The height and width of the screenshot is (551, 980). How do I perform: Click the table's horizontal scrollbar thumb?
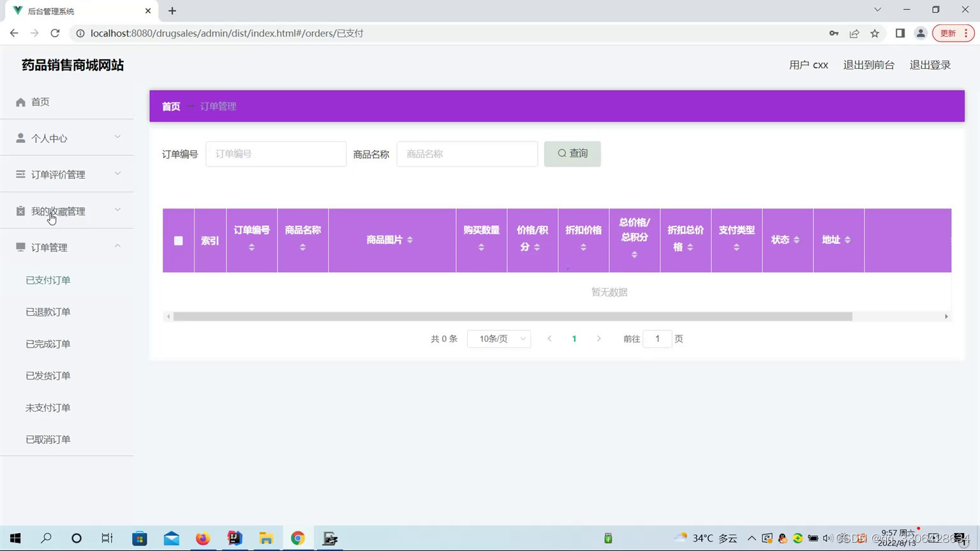point(513,316)
